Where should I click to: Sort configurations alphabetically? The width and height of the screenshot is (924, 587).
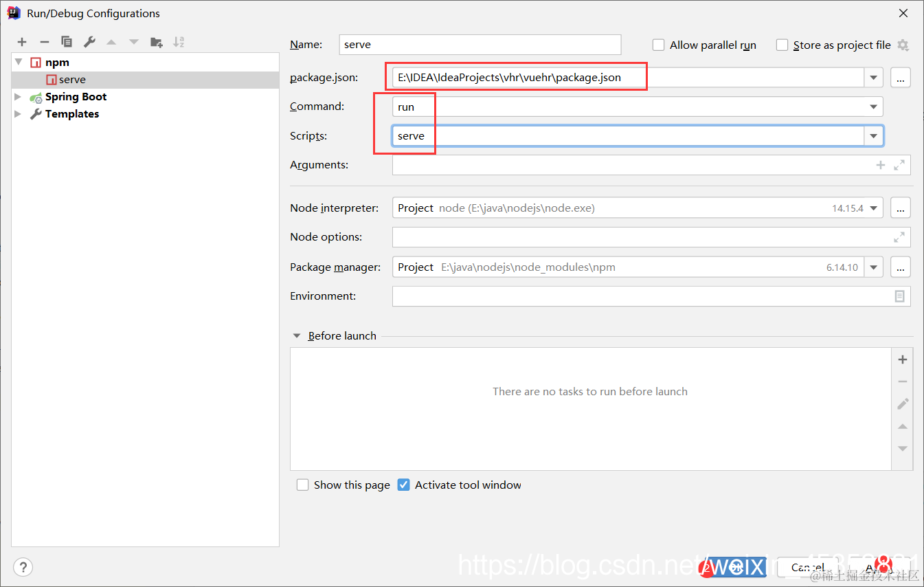179,42
